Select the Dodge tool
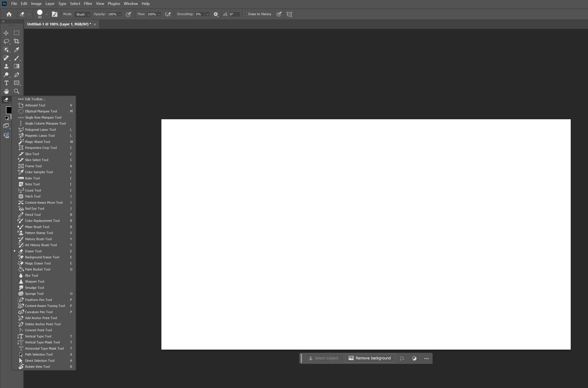The image size is (588, 388). tap(6, 75)
